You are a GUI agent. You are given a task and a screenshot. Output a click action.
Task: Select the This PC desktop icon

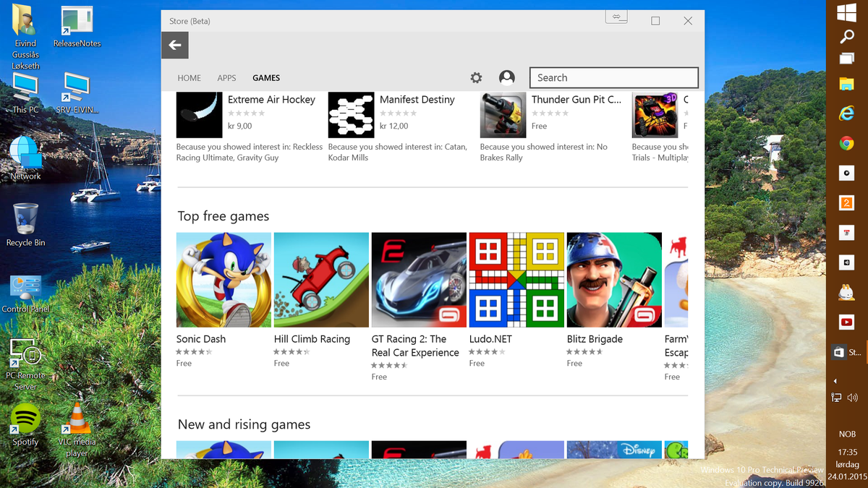pos(25,93)
